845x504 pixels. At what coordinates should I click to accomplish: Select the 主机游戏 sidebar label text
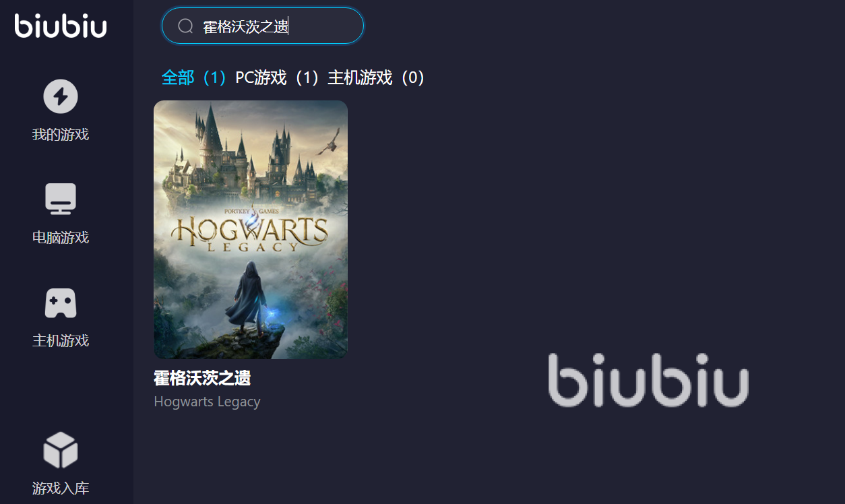click(61, 341)
